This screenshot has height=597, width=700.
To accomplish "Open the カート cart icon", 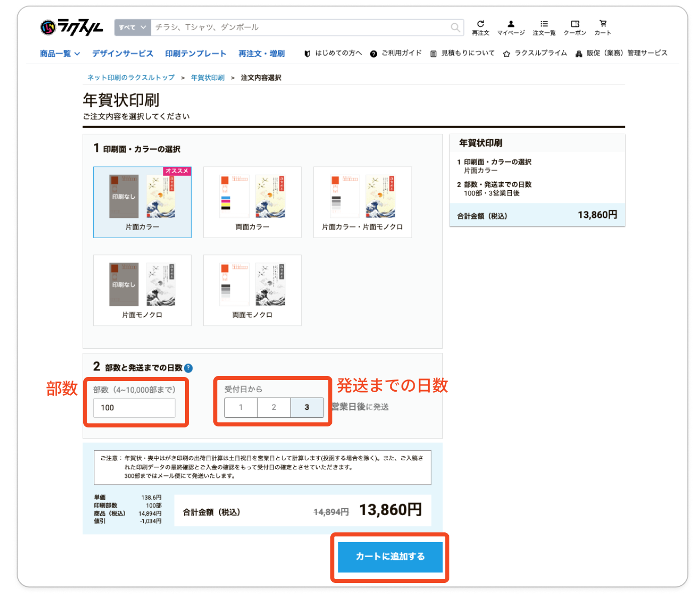I will pos(603,27).
